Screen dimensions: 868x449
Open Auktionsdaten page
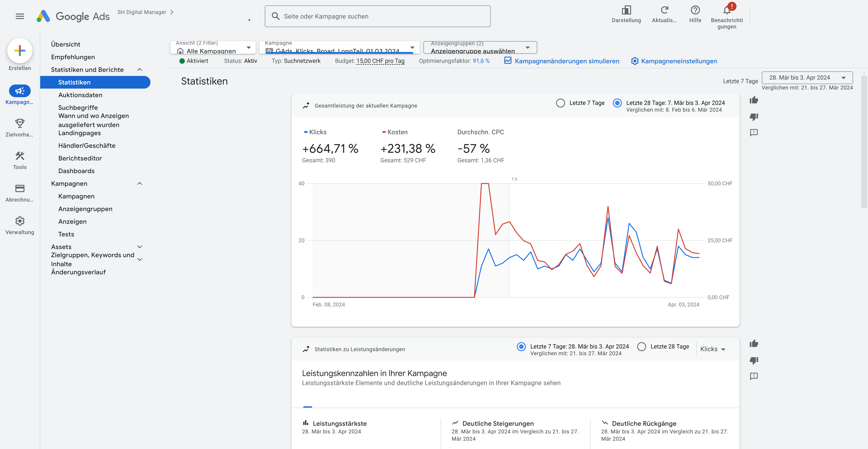tap(80, 95)
